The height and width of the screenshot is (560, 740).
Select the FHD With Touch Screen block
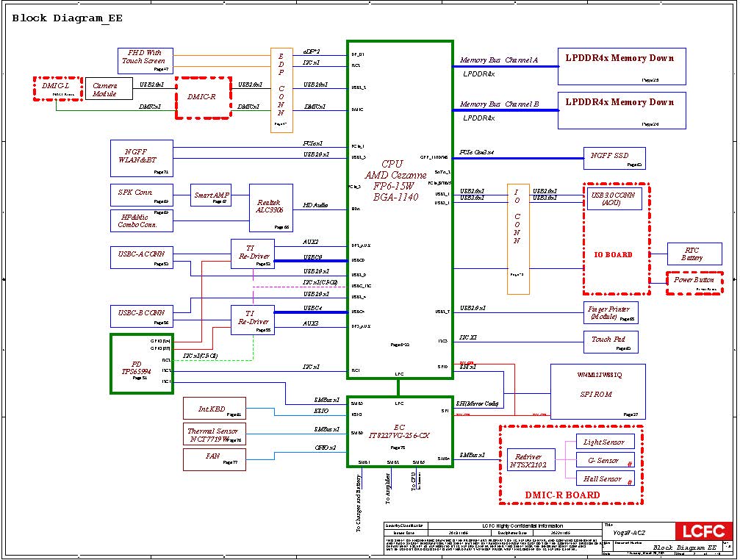point(145,61)
